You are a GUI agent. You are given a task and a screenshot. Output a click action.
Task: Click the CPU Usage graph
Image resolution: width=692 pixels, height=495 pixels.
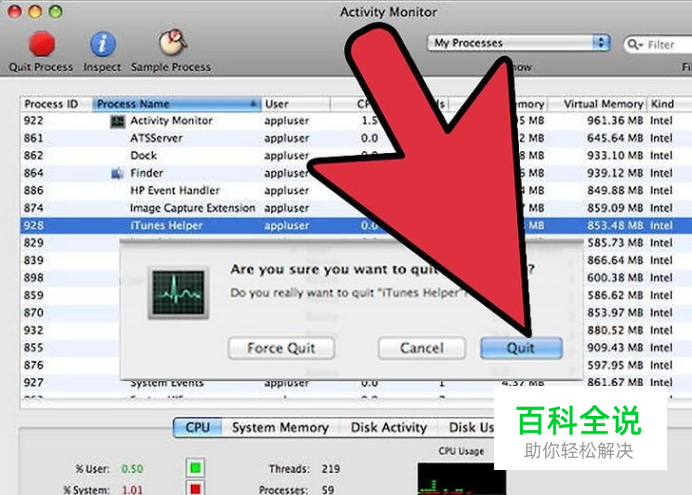(462, 479)
